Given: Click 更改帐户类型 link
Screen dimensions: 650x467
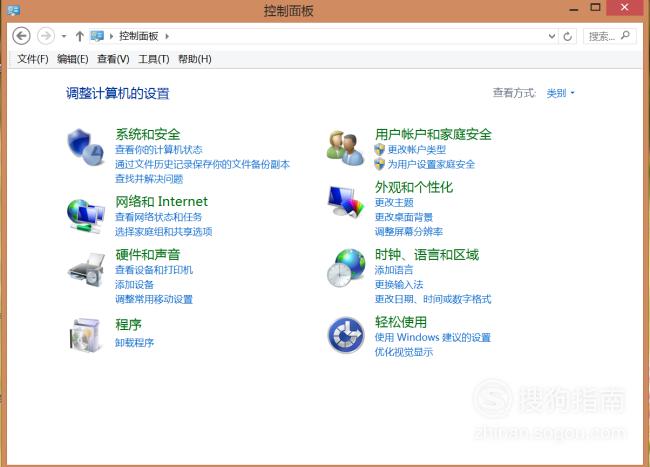Looking at the screenshot, I should coord(417,150).
